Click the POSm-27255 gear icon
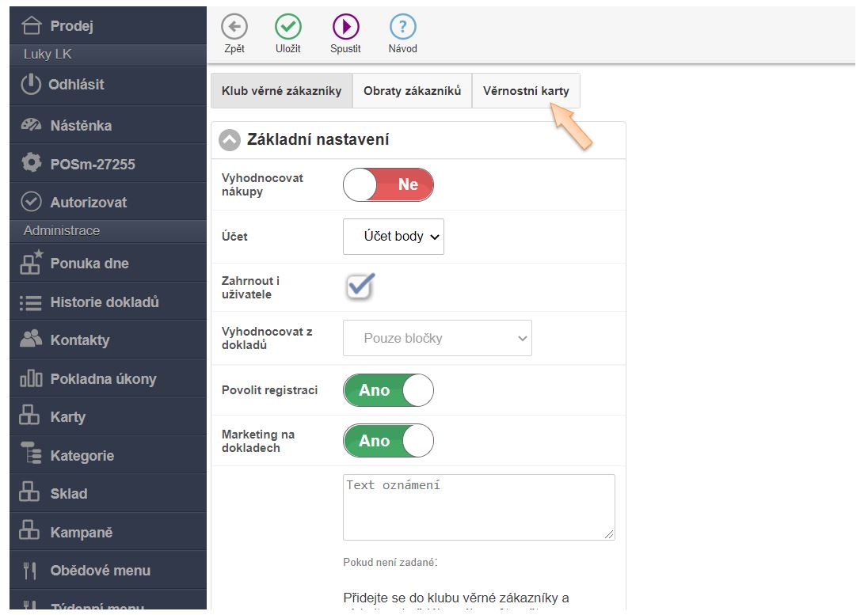 click(x=31, y=164)
